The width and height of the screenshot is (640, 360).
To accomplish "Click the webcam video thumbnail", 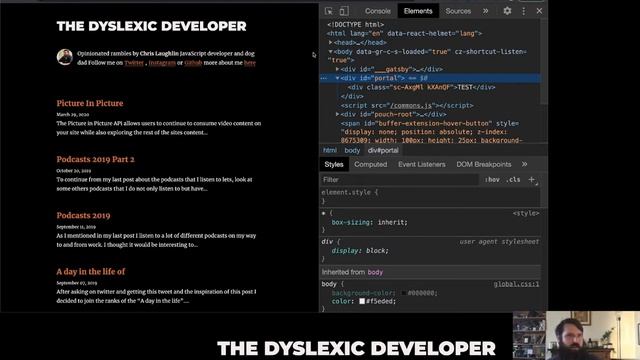I will point(576,336).
